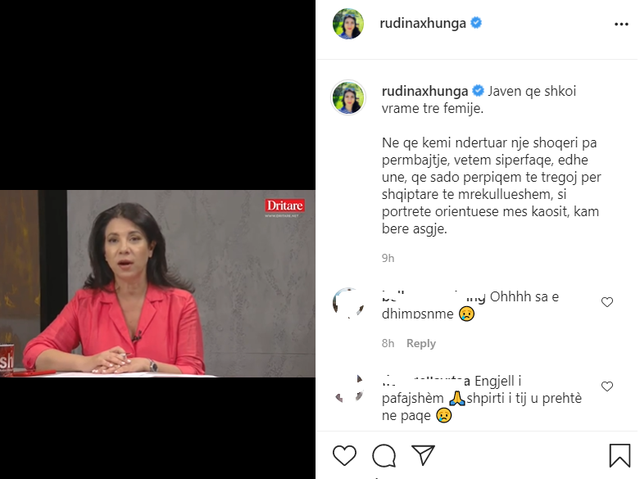The image size is (640, 479).
Task: Reply to the first comment
Action: point(421,343)
